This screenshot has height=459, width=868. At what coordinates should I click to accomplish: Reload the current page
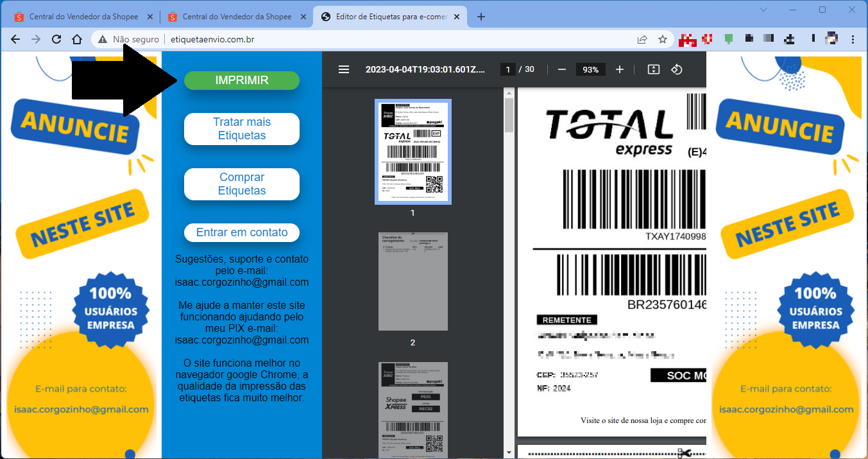click(x=56, y=39)
